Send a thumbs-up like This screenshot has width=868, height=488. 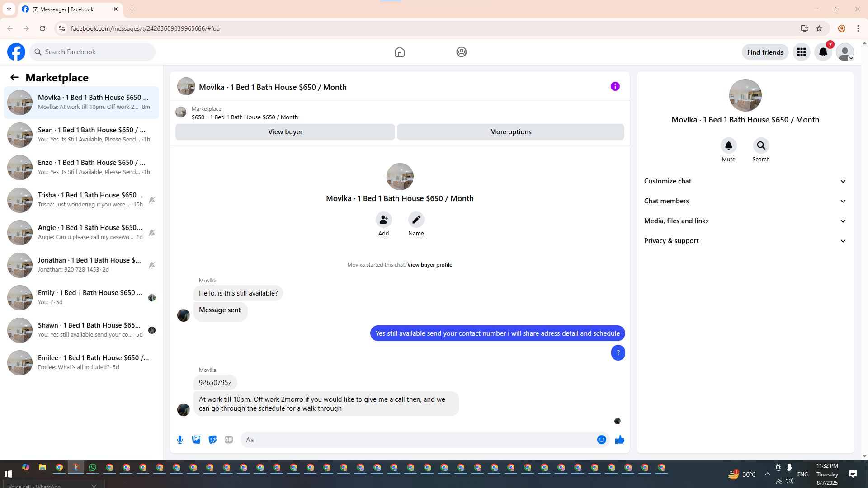pyautogui.click(x=619, y=440)
